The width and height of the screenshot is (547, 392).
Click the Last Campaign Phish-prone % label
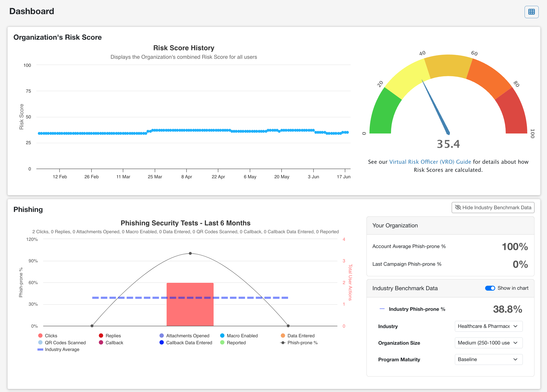click(x=407, y=264)
